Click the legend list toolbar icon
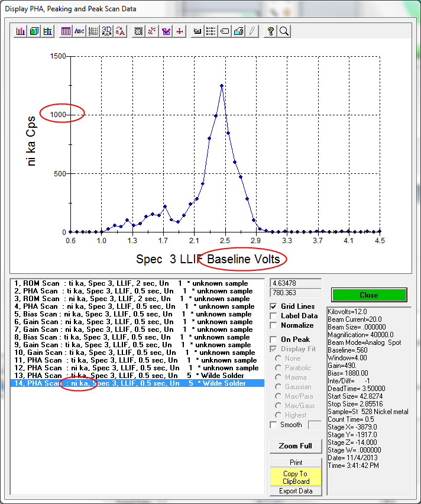Image resolution: width=421 pixels, height=504 pixels. point(211,31)
